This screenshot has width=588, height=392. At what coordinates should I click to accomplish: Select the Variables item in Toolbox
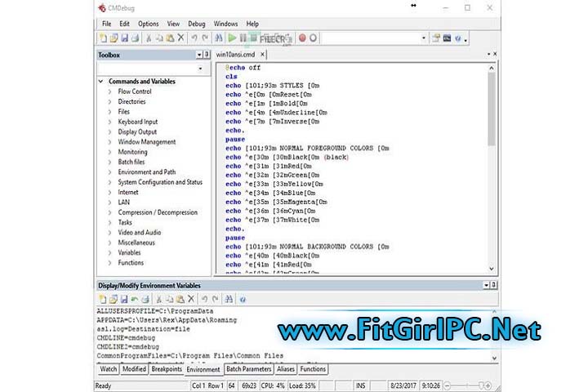(x=129, y=252)
